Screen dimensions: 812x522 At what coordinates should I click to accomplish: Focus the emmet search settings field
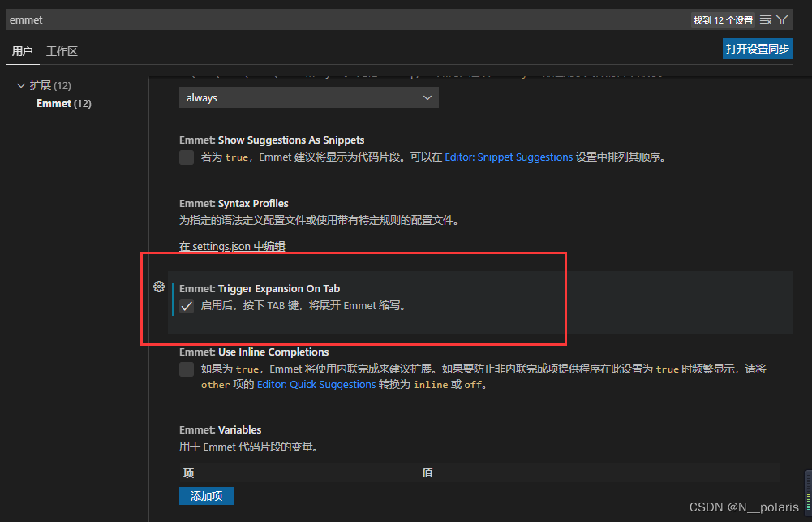pyautogui.click(x=347, y=19)
